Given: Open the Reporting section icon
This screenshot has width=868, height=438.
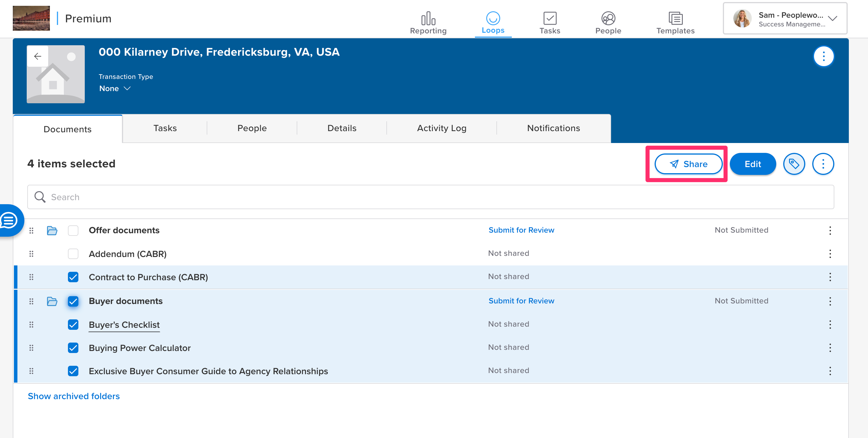Looking at the screenshot, I should pyautogui.click(x=428, y=19).
